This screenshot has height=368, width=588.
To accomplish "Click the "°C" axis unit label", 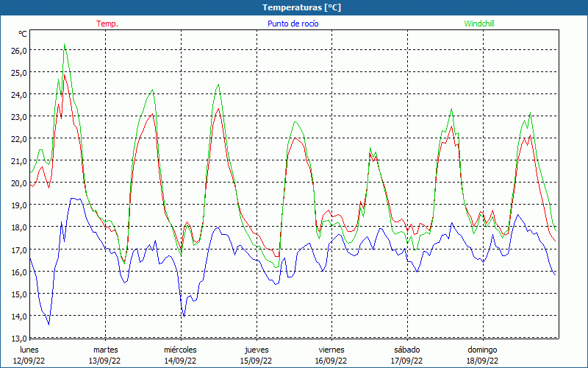I will point(23,34).
